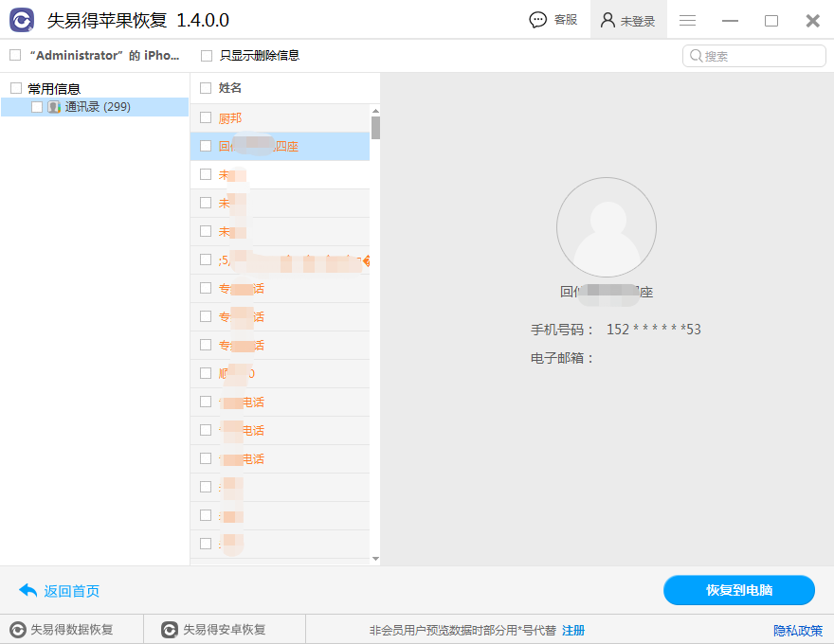Maximize the application window
The image size is (834, 644).
click(x=771, y=21)
